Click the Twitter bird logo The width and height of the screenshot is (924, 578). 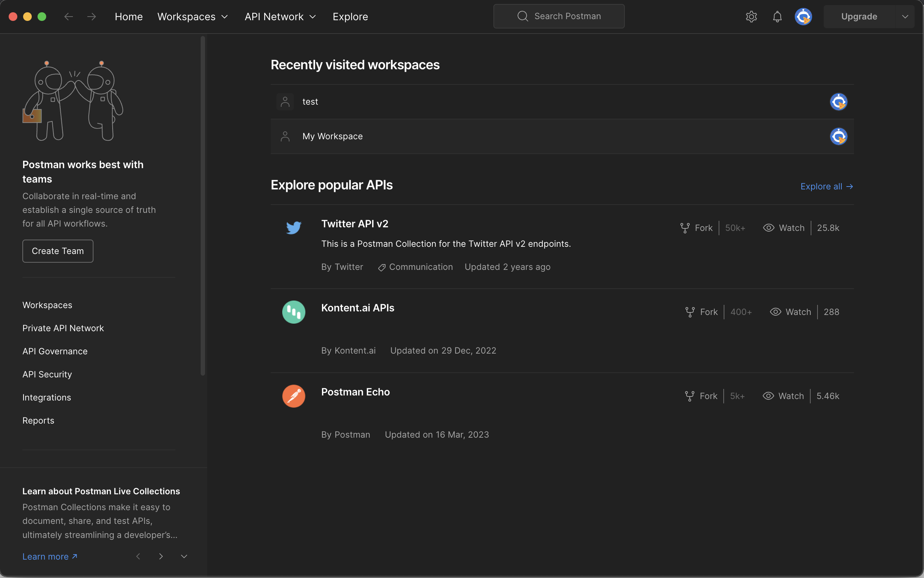tap(294, 228)
